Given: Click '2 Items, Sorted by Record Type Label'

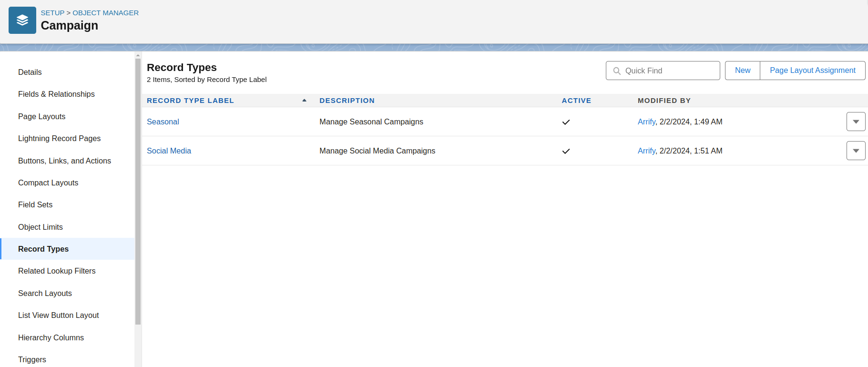Looking at the screenshot, I should point(206,80).
